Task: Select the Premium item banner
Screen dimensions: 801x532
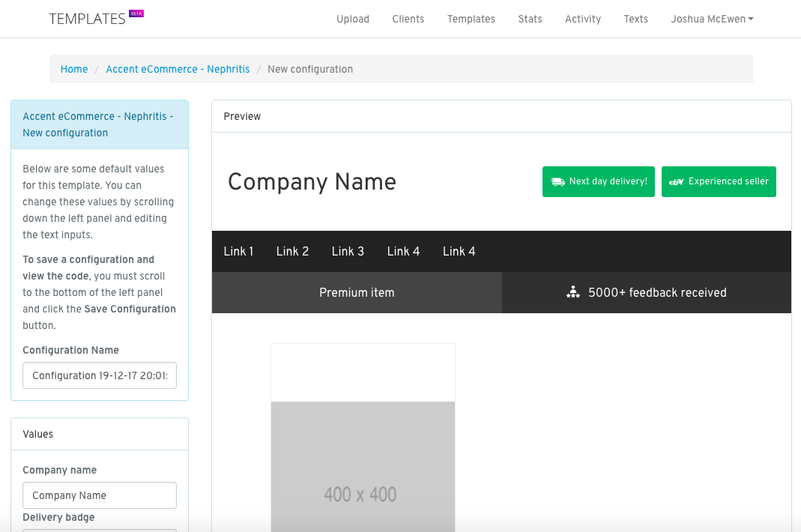Action: click(357, 292)
